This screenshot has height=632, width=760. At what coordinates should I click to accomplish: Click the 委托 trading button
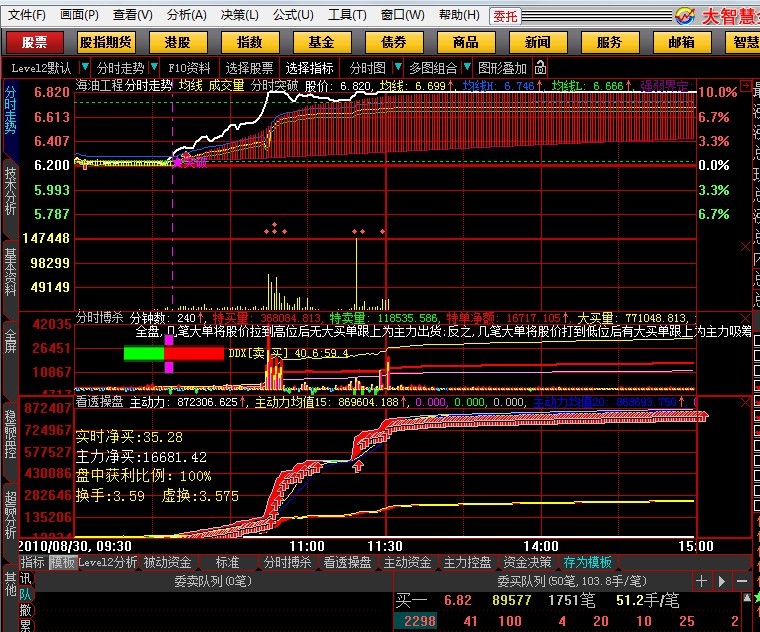point(505,16)
